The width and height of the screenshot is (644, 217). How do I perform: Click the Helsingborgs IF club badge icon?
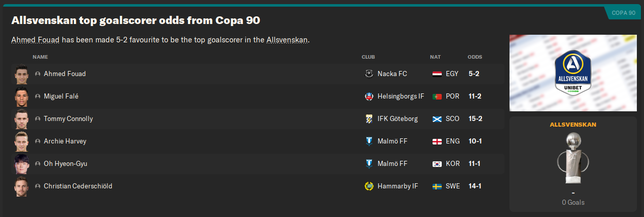point(369,96)
